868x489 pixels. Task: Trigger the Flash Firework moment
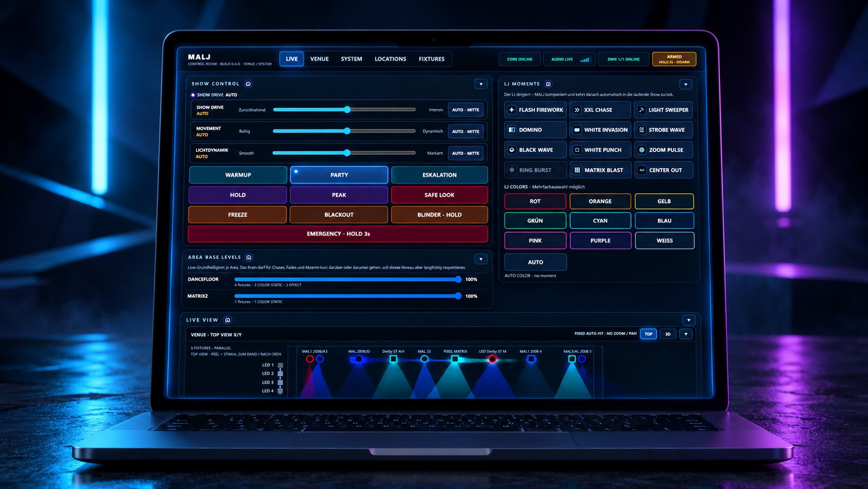(x=535, y=110)
